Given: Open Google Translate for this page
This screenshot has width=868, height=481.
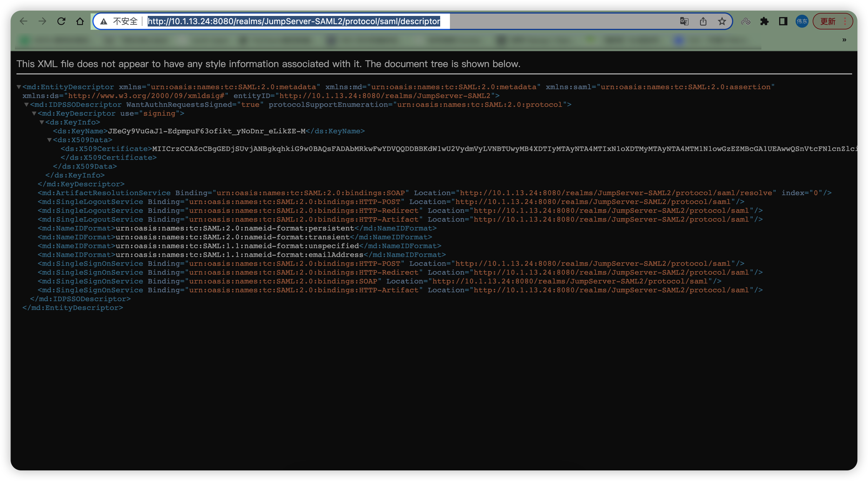Looking at the screenshot, I should click(684, 21).
